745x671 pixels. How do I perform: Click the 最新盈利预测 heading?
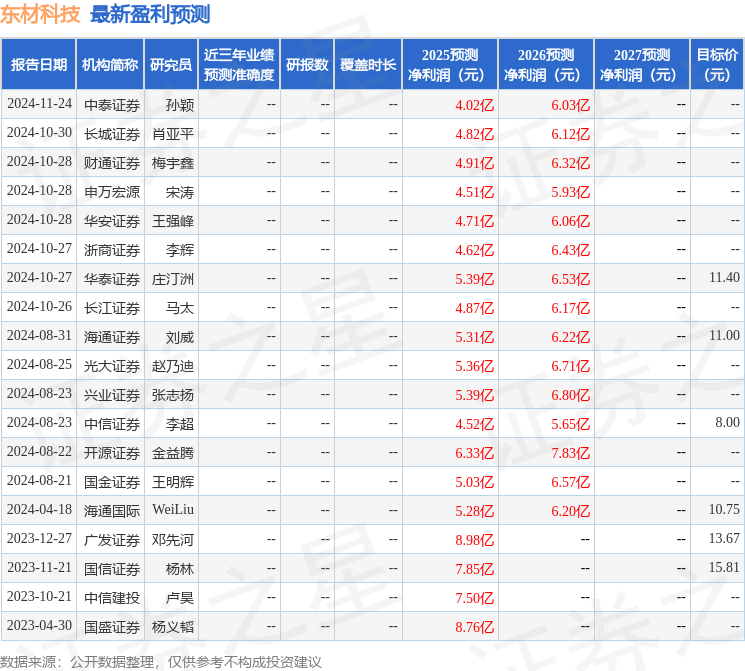click(x=150, y=14)
